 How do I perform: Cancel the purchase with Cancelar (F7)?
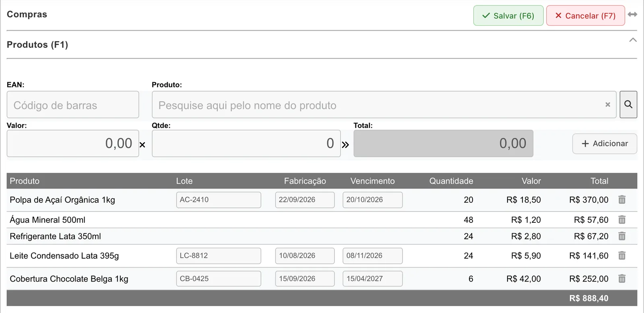click(x=586, y=16)
